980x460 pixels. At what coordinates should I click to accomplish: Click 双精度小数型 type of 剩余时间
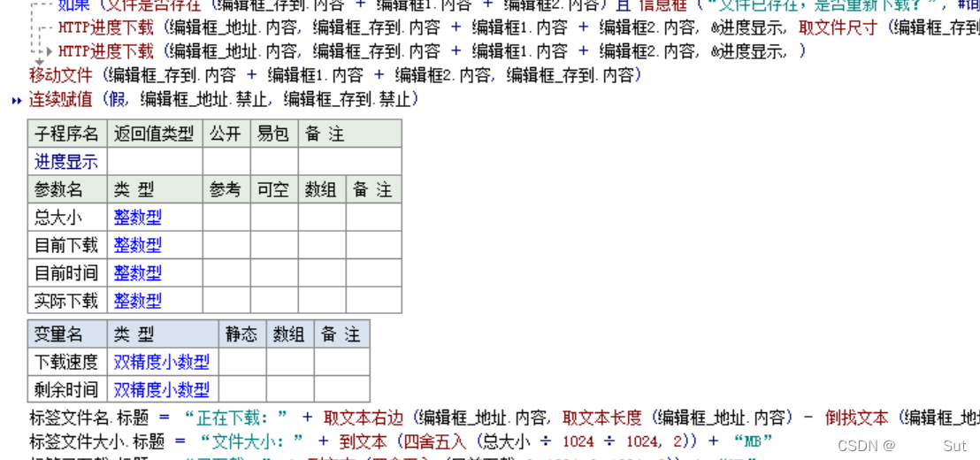161,389
